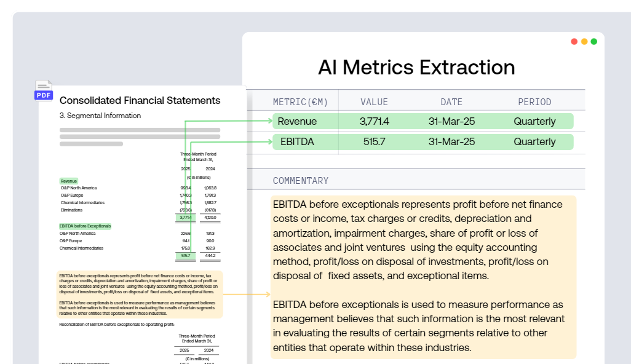Click the 1,882.7 value in the PDF
631x364 pixels.
pyautogui.click(x=210, y=203)
